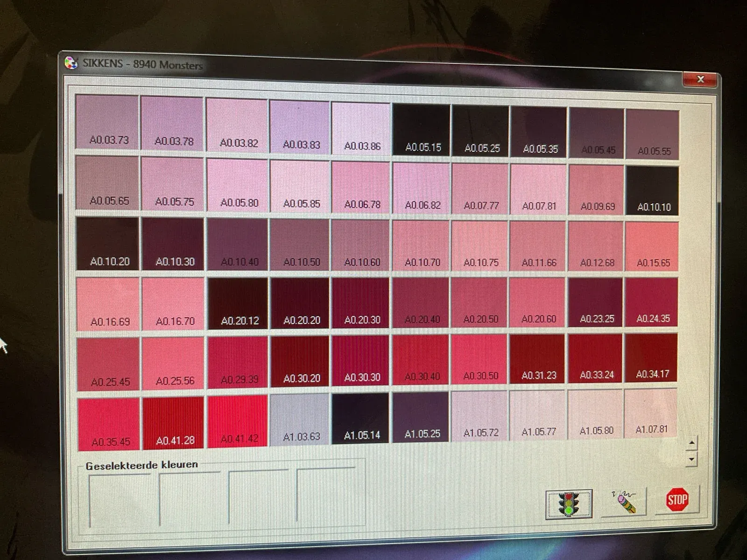Pick the A0.20.60 swatch
Viewport: 747px width, 560px height.
[538, 302]
